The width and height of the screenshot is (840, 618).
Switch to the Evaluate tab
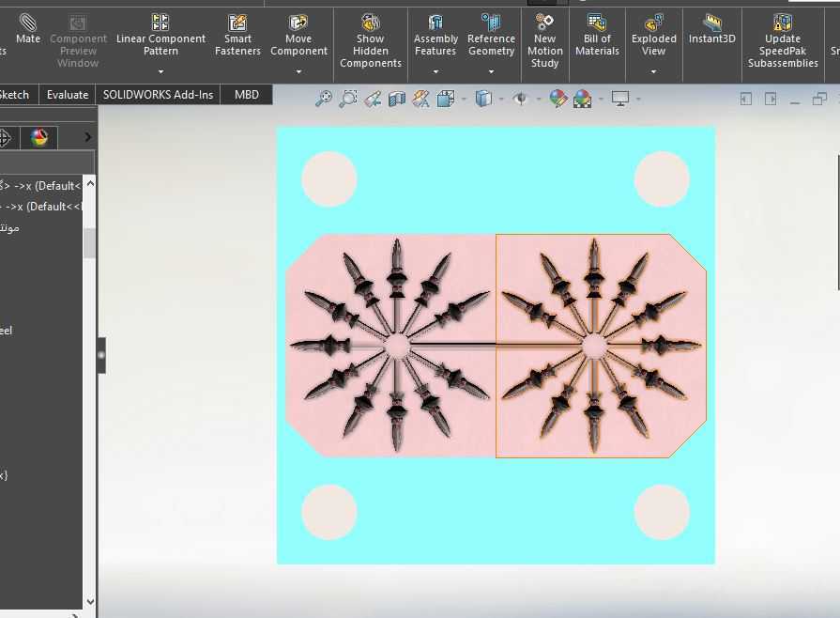click(68, 95)
